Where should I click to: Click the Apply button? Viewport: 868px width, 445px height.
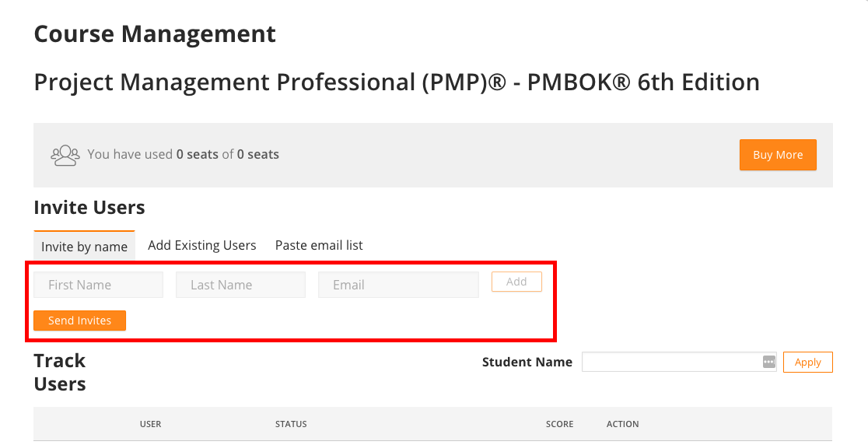pos(807,362)
